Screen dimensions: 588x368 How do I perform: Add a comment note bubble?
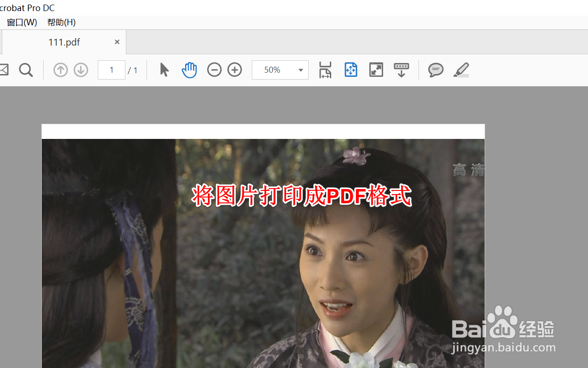point(435,70)
